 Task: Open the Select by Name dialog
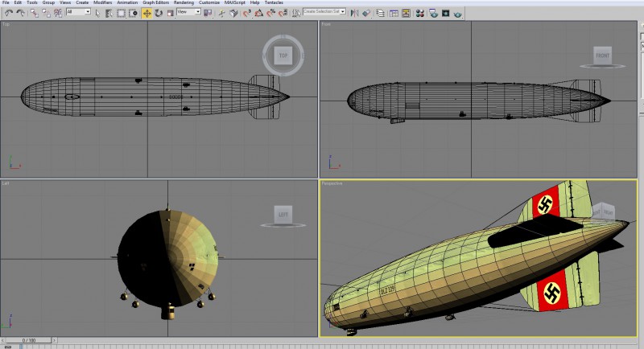click(x=109, y=13)
